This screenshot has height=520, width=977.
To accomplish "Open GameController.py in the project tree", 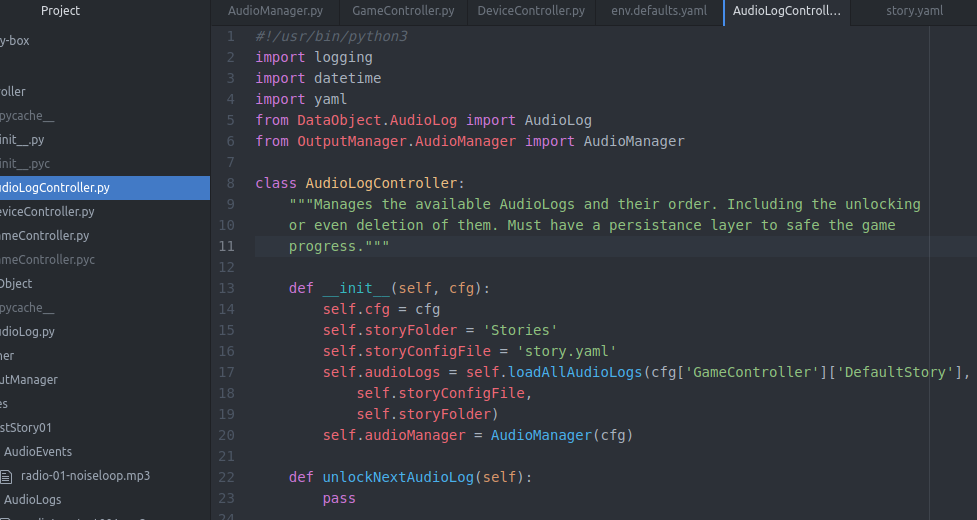I will (x=44, y=236).
